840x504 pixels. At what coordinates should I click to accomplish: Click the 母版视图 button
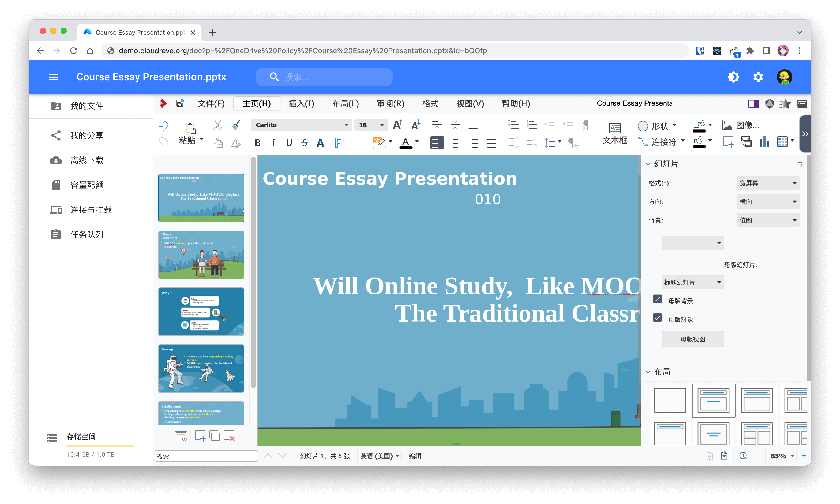[x=692, y=339]
